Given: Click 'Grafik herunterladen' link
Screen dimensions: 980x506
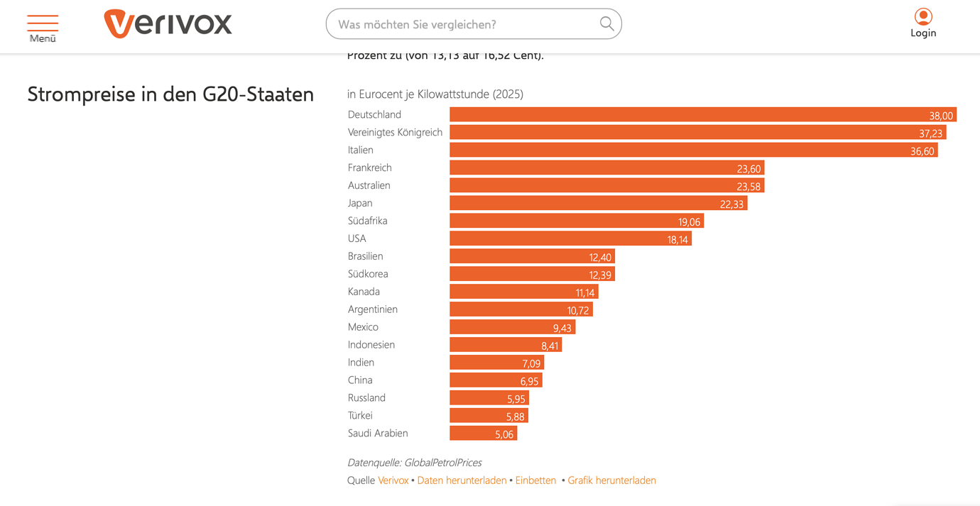Looking at the screenshot, I should click(611, 480).
